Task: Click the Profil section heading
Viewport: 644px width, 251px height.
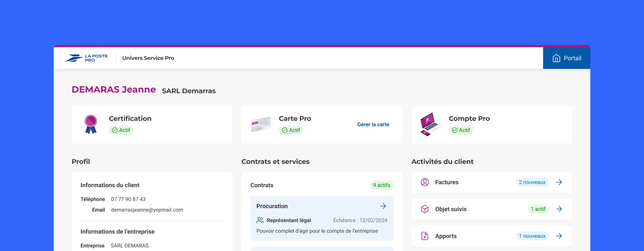Action: [x=81, y=162]
